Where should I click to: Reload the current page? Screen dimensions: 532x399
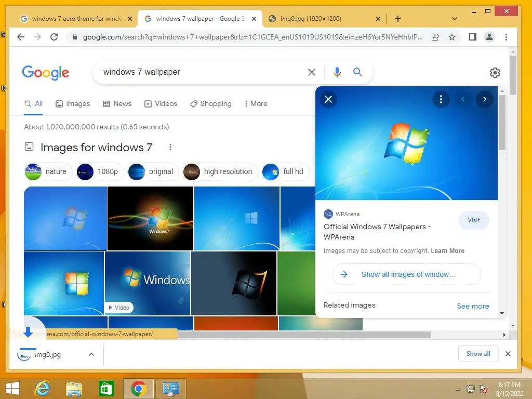[x=54, y=37]
